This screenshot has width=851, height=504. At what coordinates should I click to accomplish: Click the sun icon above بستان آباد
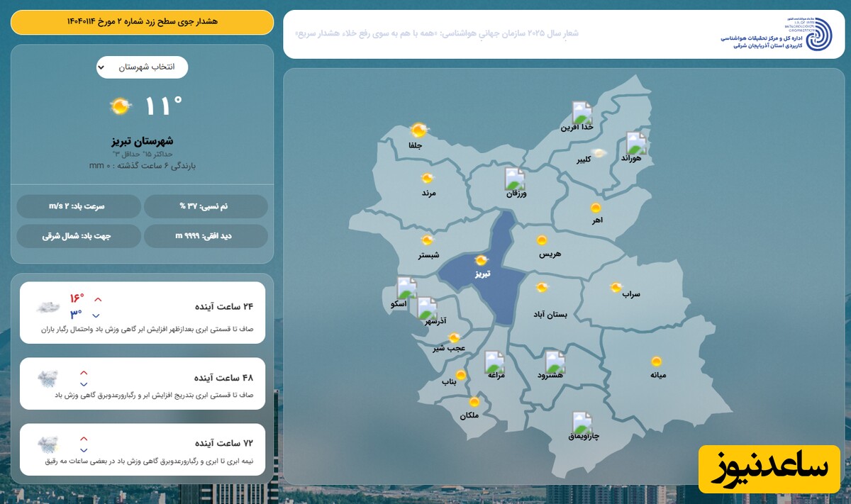(x=542, y=287)
